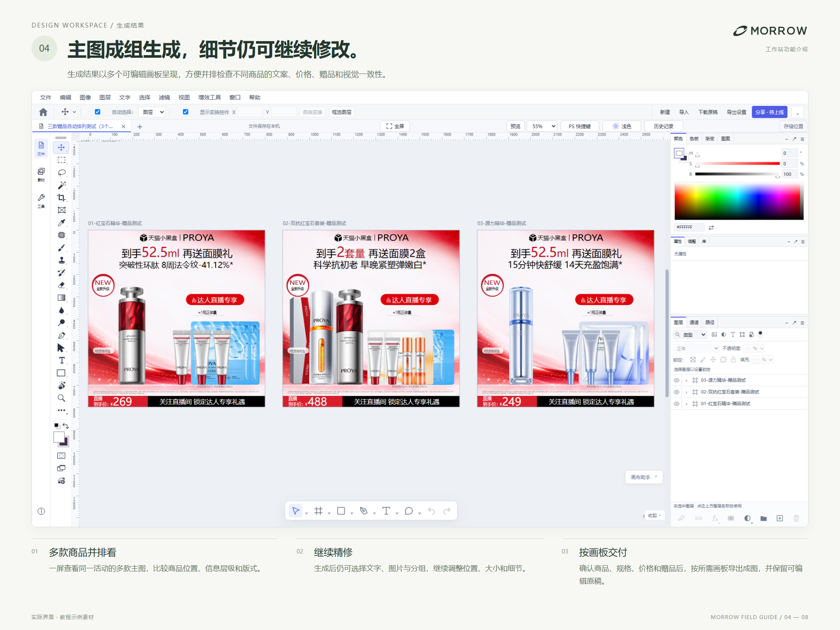Select the Move tool in toolbar
The width and height of the screenshot is (840, 630).
[61, 147]
